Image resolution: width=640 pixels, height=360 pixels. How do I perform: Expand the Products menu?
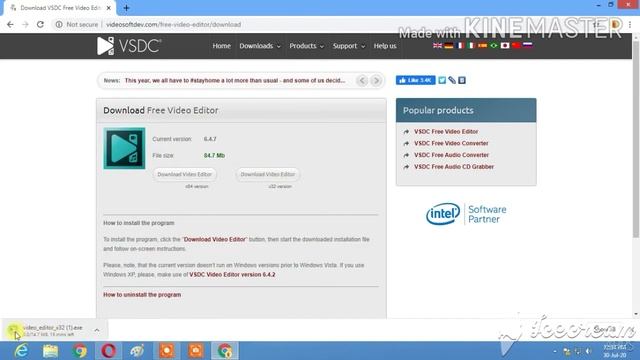coord(306,46)
